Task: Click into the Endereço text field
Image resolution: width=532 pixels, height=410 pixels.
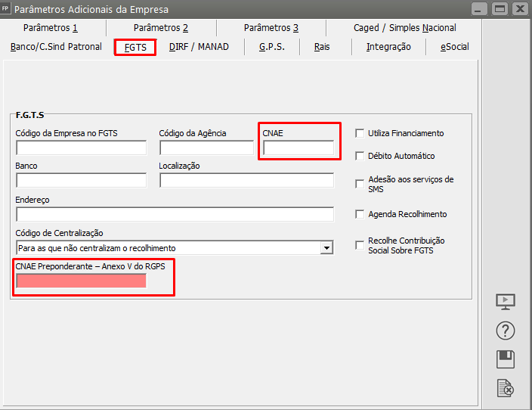Action: point(175,215)
